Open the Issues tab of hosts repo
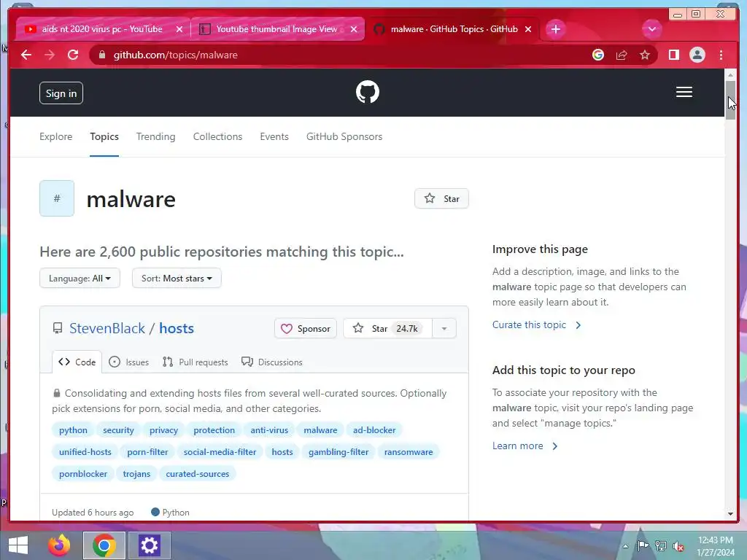 point(128,362)
